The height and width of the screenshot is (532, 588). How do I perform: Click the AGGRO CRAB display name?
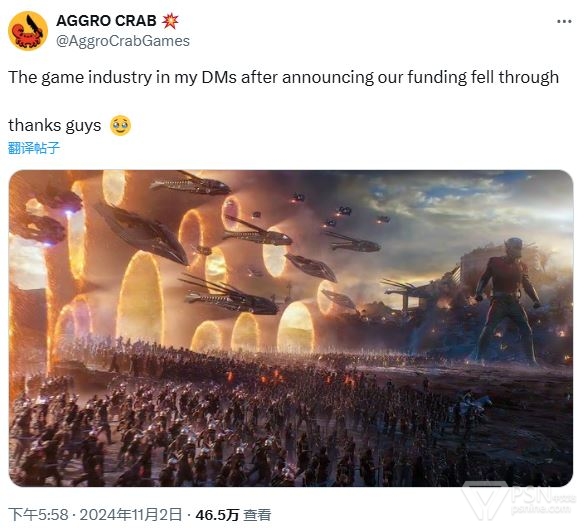(x=106, y=21)
